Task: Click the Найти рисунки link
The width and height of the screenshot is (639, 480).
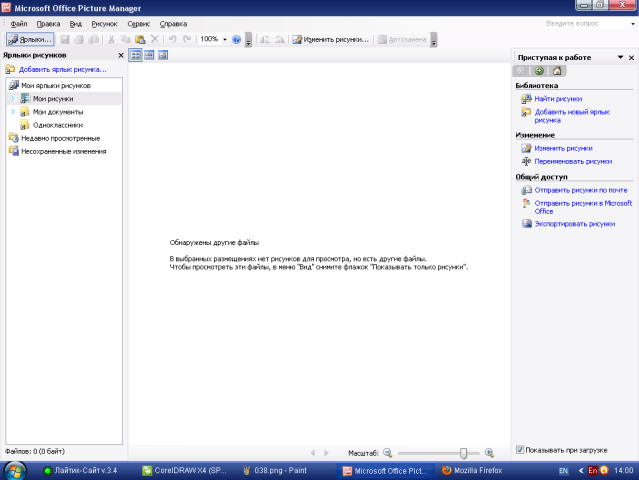Action: point(558,99)
